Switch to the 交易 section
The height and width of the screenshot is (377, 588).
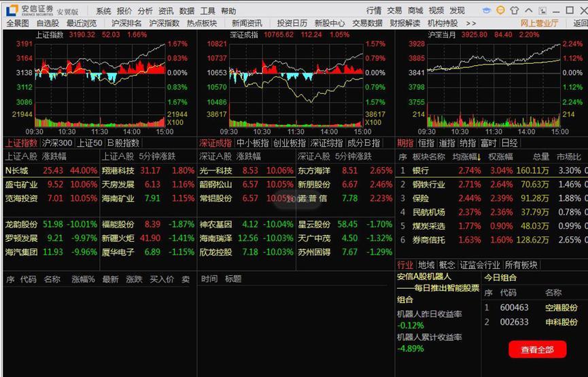(394, 10)
